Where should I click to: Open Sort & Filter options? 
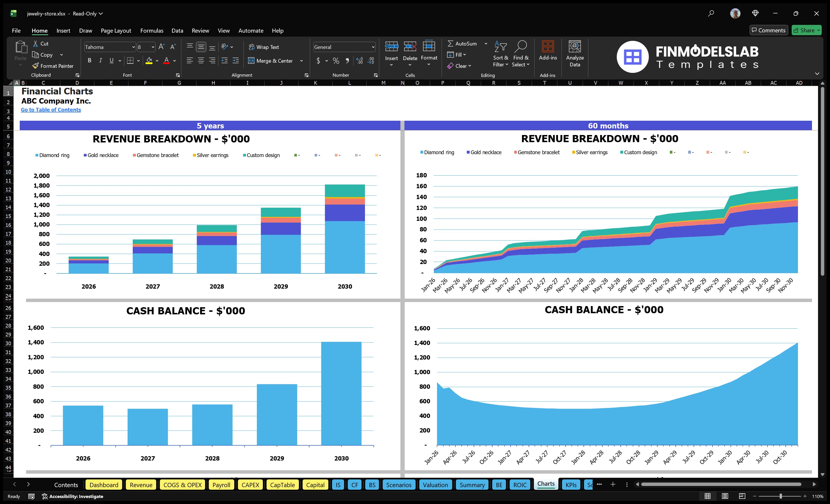[501, 54]
